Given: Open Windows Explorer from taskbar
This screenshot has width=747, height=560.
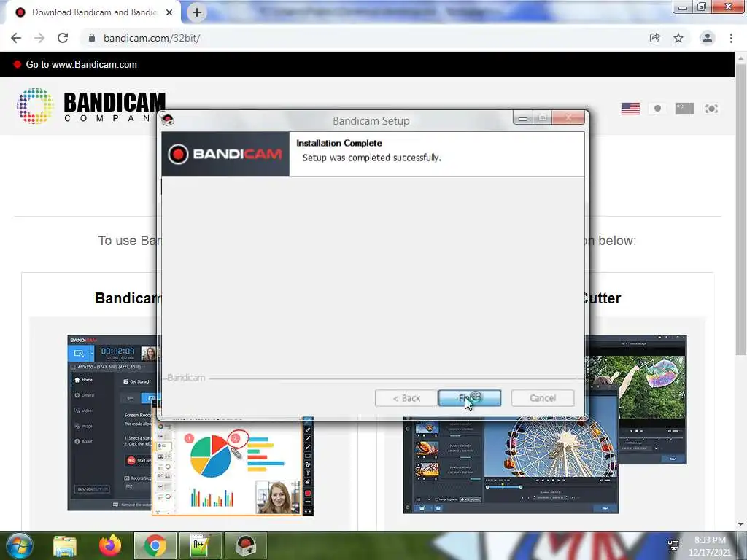Looking at the screenshot, I should (x=65, y=545).
